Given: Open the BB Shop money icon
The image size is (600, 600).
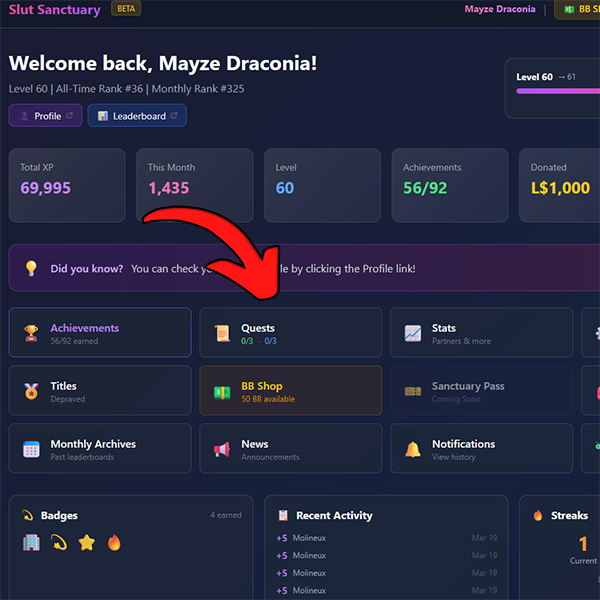Looking at the screenshot, I should coord(221,391).
